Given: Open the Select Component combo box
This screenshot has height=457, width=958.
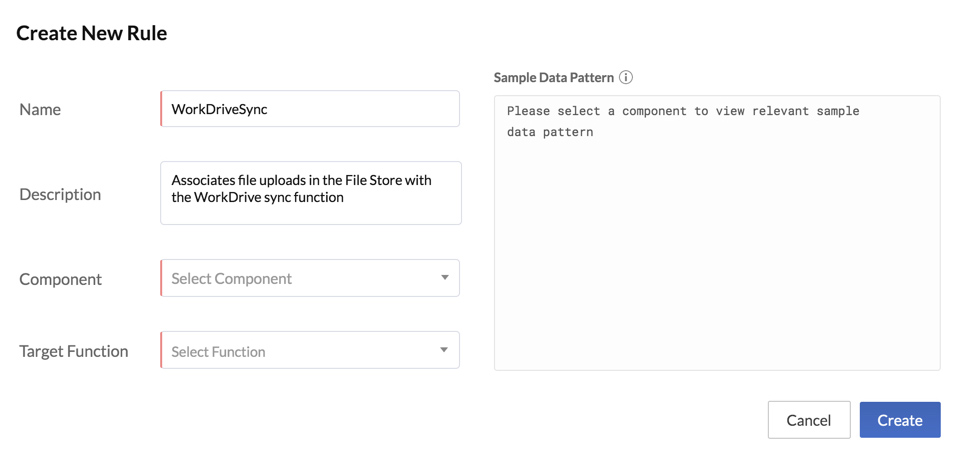Looking at the screenshot, I should [300, 278].
